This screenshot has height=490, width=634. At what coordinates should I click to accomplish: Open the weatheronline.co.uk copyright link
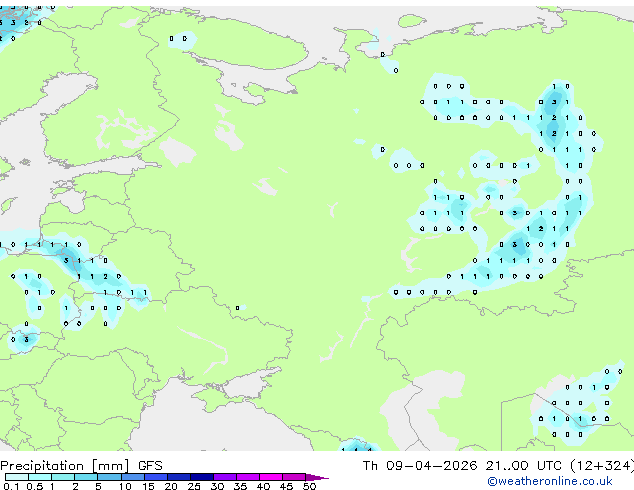pyautogui.click(x=549, y=481)
